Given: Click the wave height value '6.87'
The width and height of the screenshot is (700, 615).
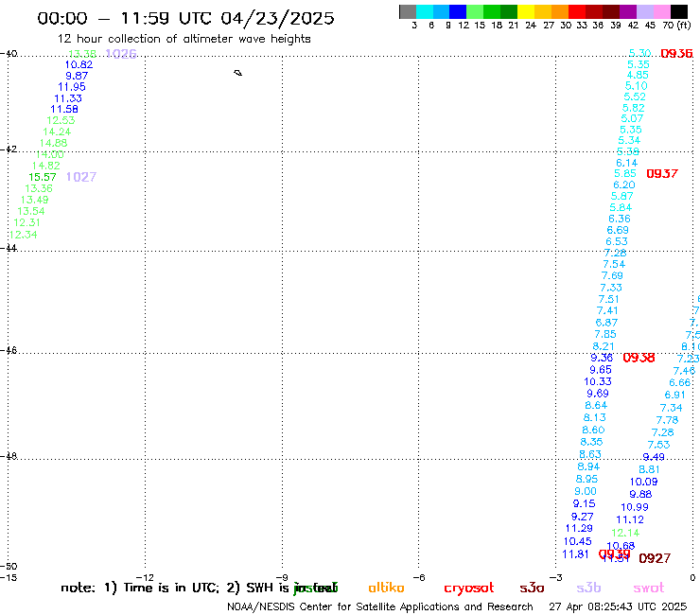Looking at the screenshot, I should point(606,323).
